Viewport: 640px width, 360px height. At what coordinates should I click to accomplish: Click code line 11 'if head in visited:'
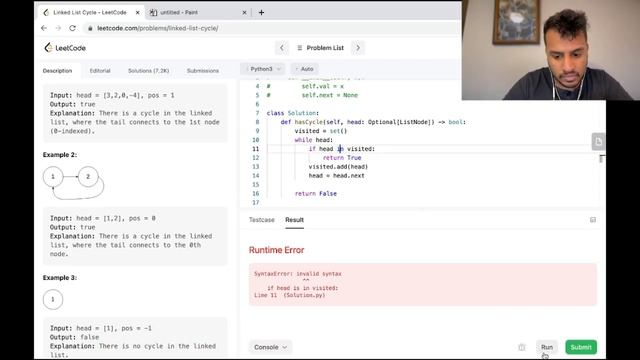(342, 149)
